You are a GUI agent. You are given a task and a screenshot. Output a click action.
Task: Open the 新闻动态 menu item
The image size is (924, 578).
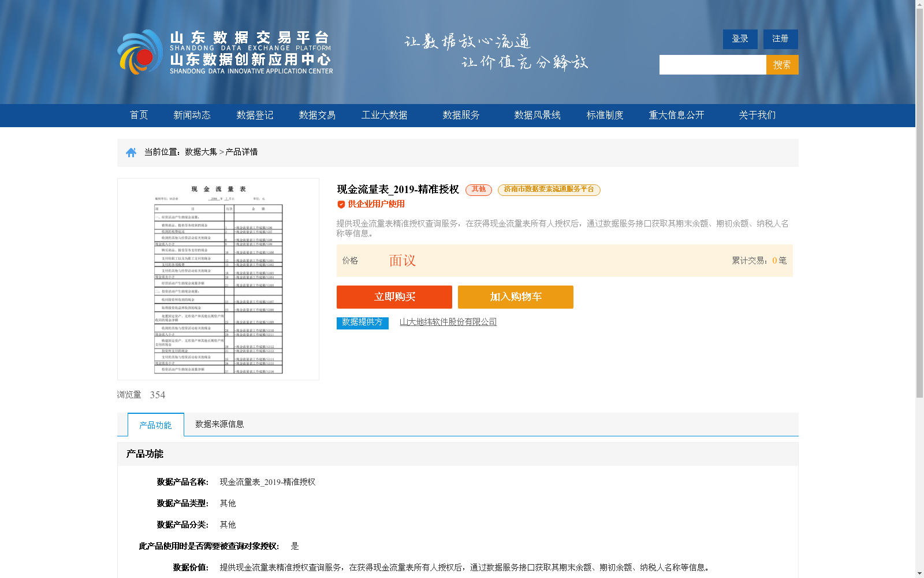click(x=192, y=115)
